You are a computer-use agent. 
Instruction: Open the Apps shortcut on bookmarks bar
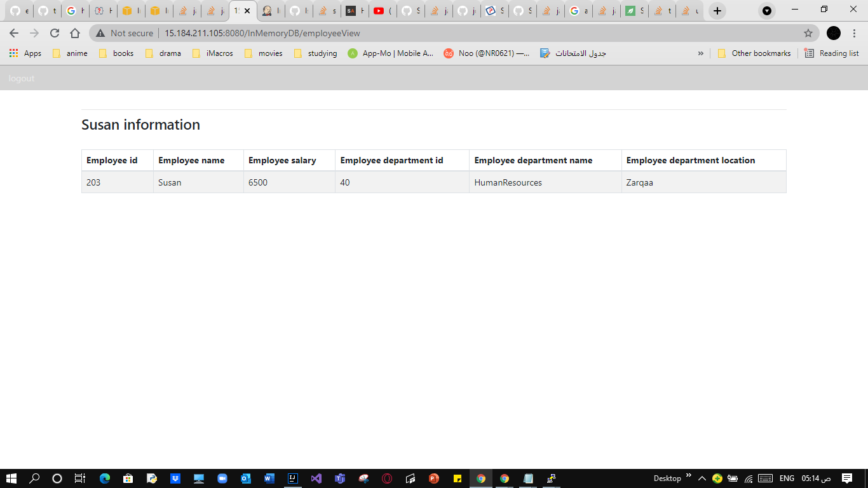[24, 53]
